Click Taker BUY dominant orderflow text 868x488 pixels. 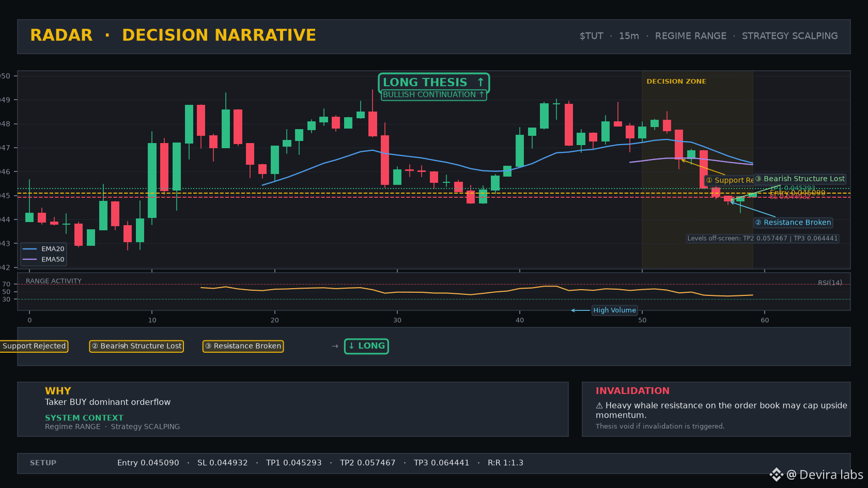[x=107, y=402]
